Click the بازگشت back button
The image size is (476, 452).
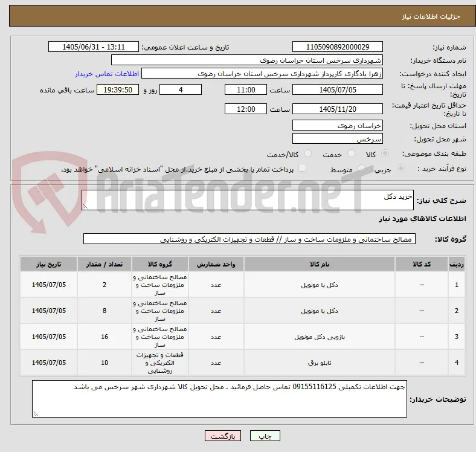[x=223, y=436]
